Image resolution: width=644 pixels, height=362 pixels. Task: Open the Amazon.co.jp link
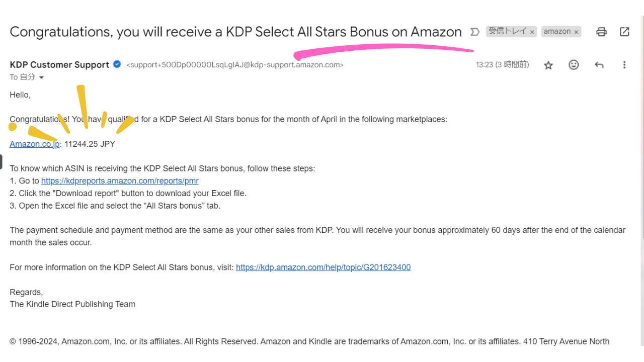click(35, 144)
